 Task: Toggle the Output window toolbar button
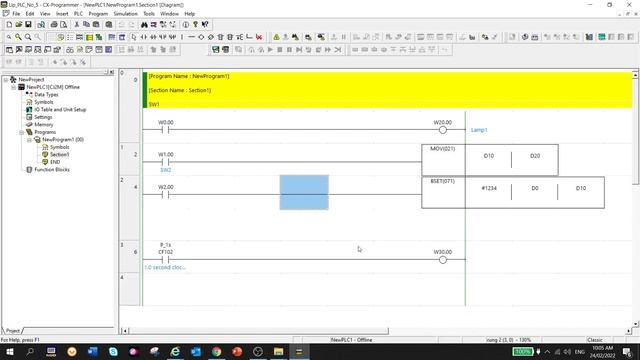click(19, 50)
